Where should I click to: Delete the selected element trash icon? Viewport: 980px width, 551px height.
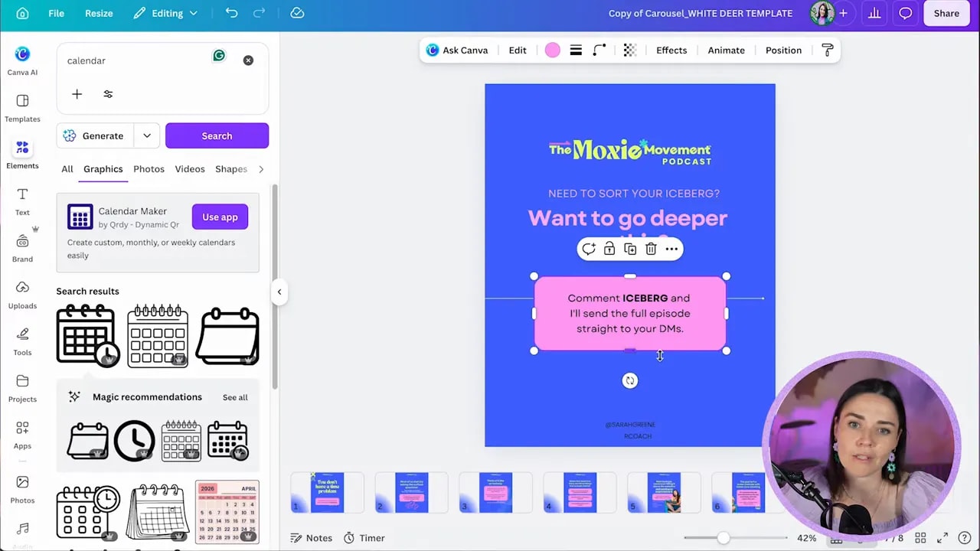click(x=651, y=249)
